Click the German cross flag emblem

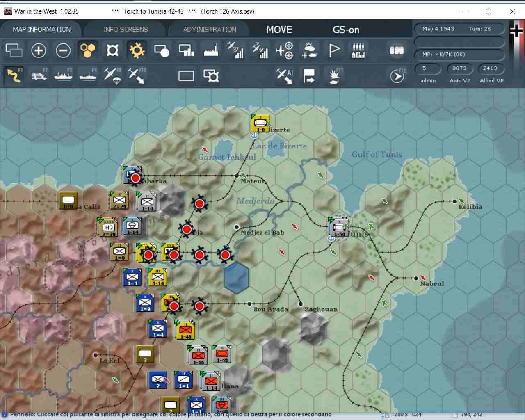pyautogui.click(x=516, y=31)
